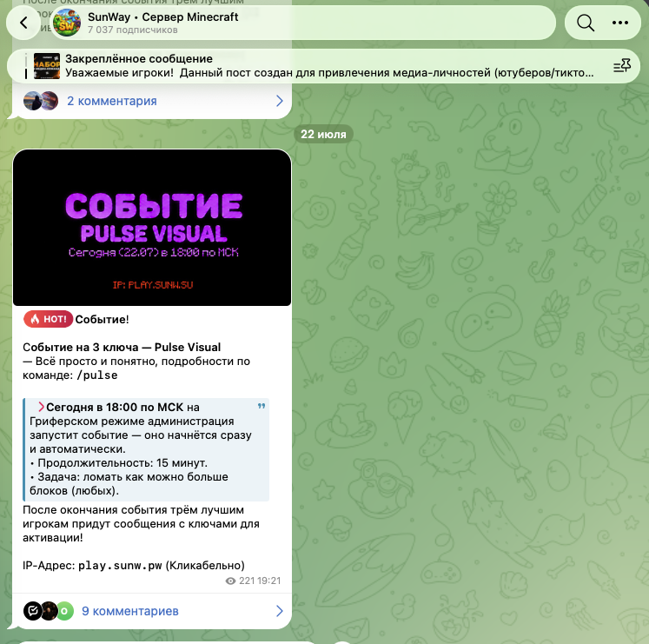Open the pinned message thumbnail

[47, 66]
